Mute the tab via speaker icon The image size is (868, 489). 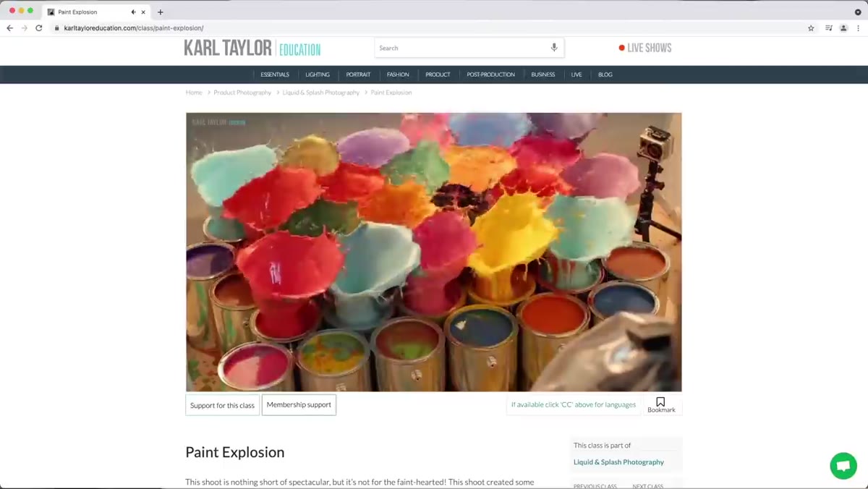133,12
